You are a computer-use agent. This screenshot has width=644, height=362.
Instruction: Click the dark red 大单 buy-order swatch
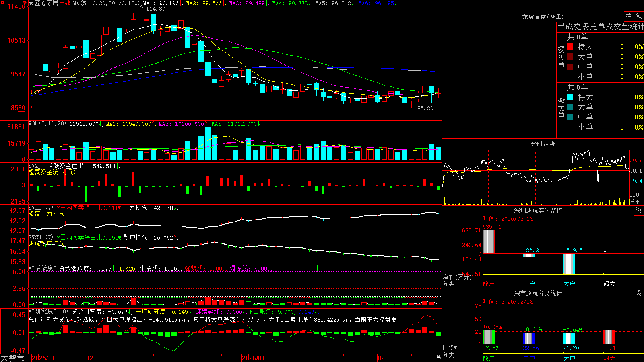pos(570,57)
